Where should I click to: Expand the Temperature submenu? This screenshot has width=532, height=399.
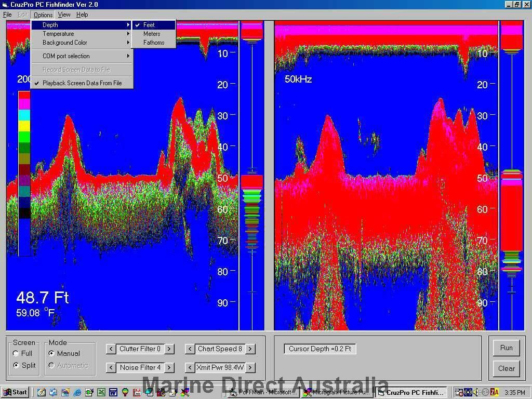(x=82, y=34)
